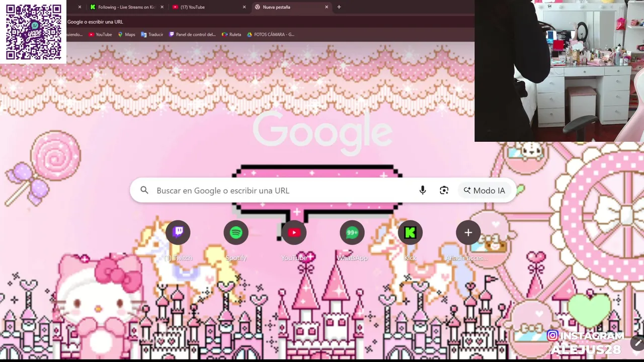644x362 pixels.
Task: Add a new shortcut with plus tile
Action: pos(468,233)
